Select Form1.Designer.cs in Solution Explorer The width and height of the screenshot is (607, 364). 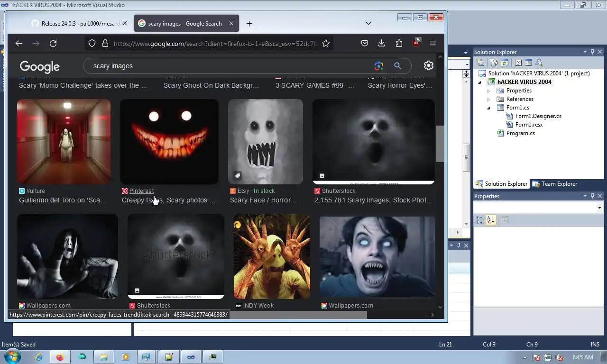click(x=538, y=116)
